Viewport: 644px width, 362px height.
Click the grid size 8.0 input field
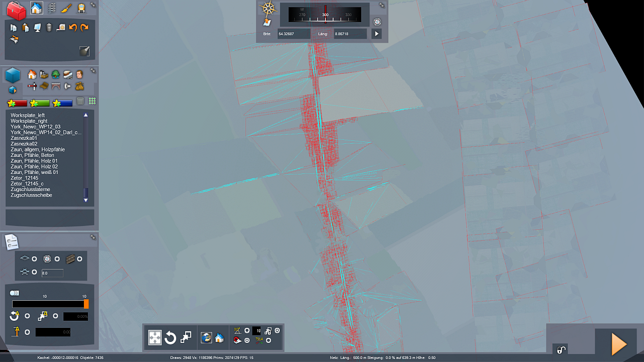pyautogui.click(x=52, y=273)
